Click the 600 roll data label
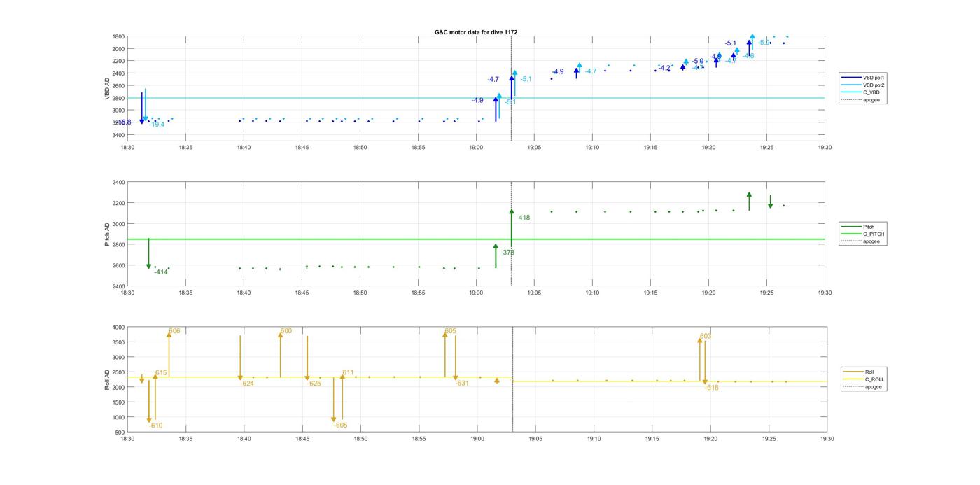 286,331
